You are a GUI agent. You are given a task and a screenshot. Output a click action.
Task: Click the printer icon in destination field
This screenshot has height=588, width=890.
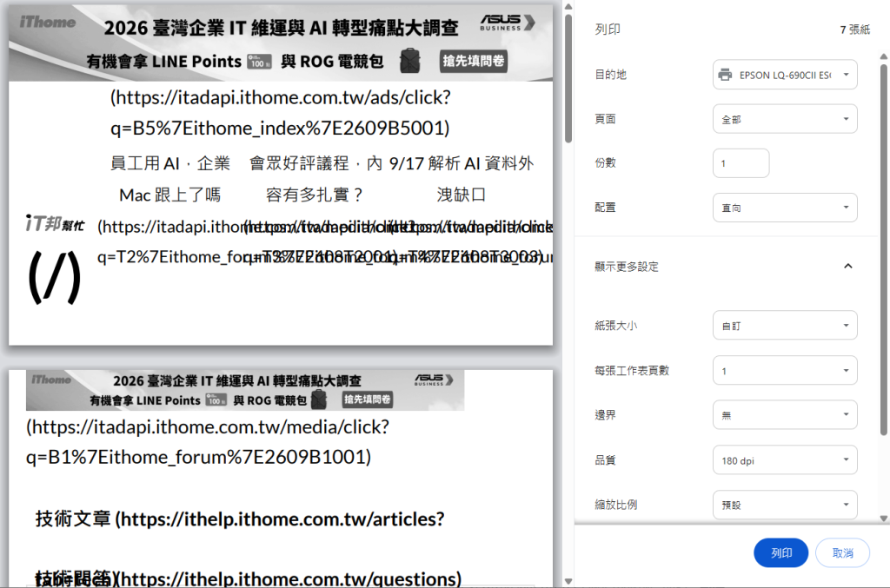(725, 75)
